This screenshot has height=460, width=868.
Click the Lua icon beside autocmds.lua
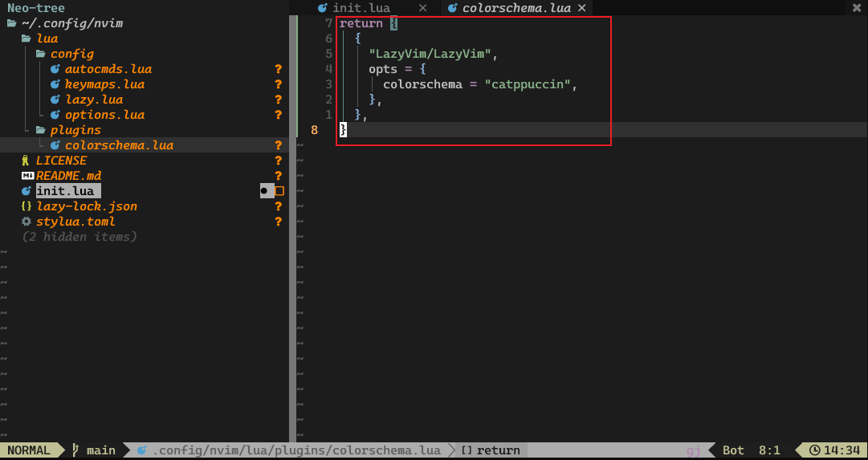coord(55,69)
